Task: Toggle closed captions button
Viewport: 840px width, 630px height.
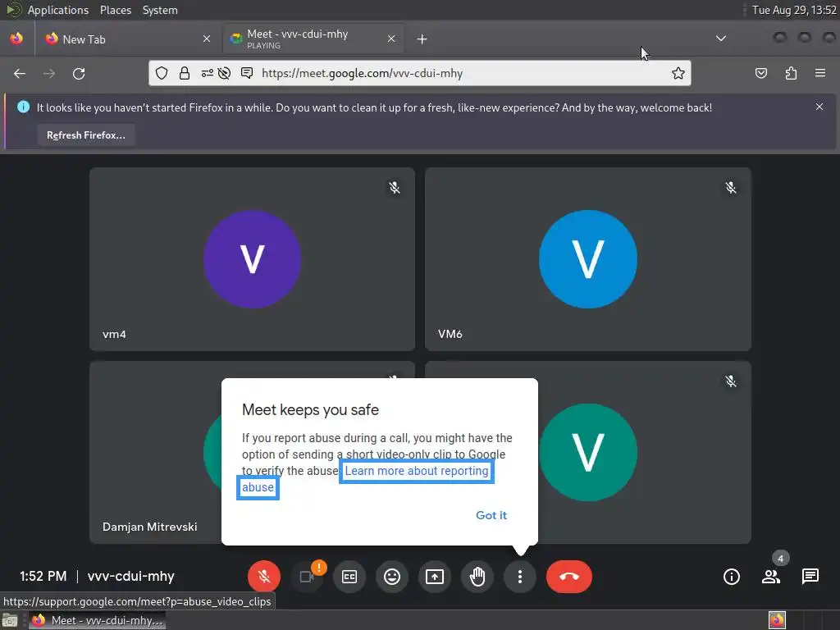Action: [x=349, y=577]
